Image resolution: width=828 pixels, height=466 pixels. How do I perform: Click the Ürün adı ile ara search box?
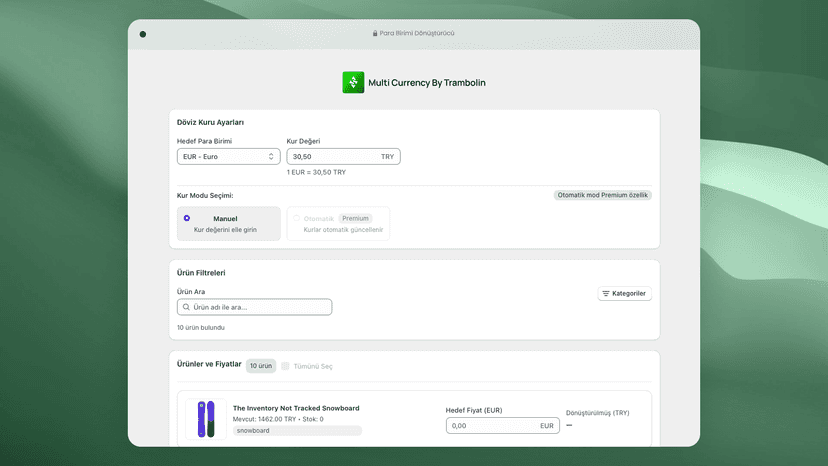tap(255, 307)
